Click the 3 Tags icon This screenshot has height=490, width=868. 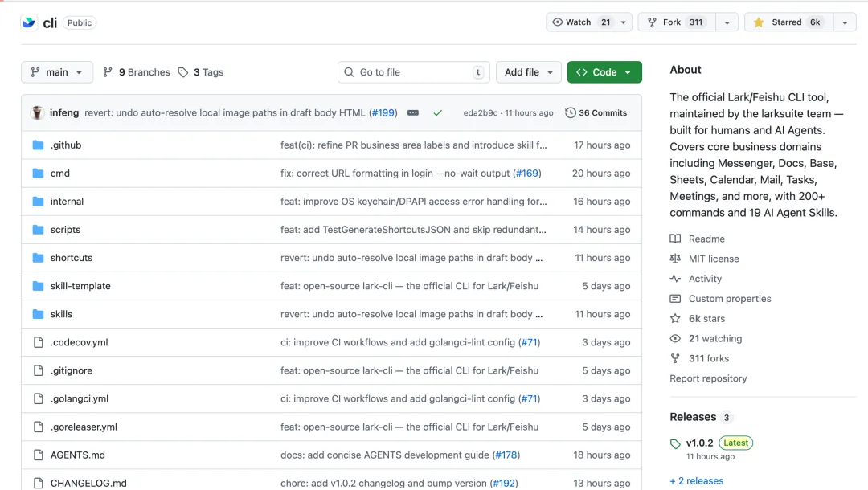183,72
